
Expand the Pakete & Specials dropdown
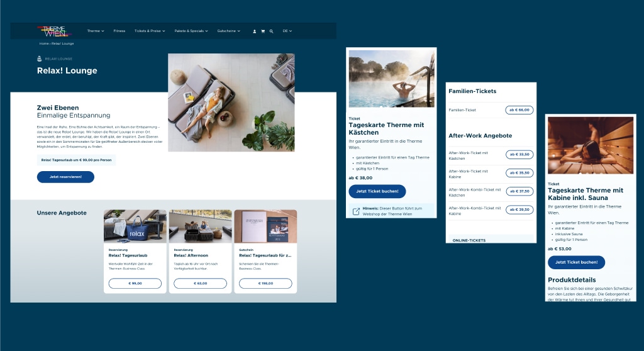(191, 31)
